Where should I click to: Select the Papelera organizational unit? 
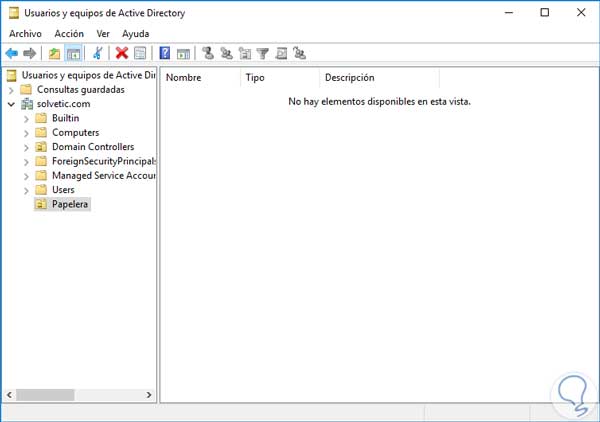pyautogui.click(x=70, y=204)
